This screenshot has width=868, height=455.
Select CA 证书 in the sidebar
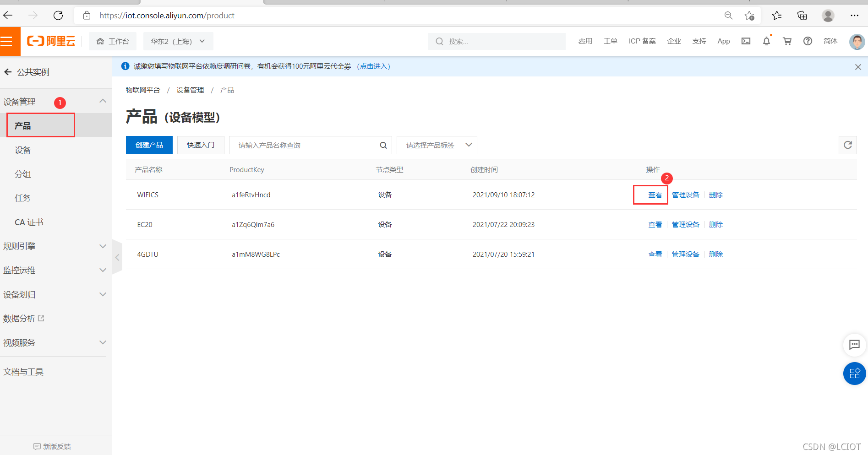tap(29, 222)
